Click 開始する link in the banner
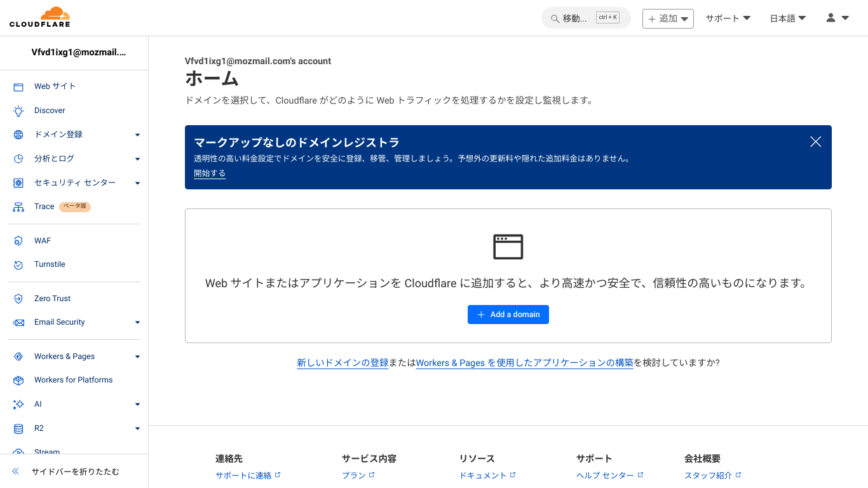The width and height of the screenshot is (868, 488). click(x=210, y=173)
